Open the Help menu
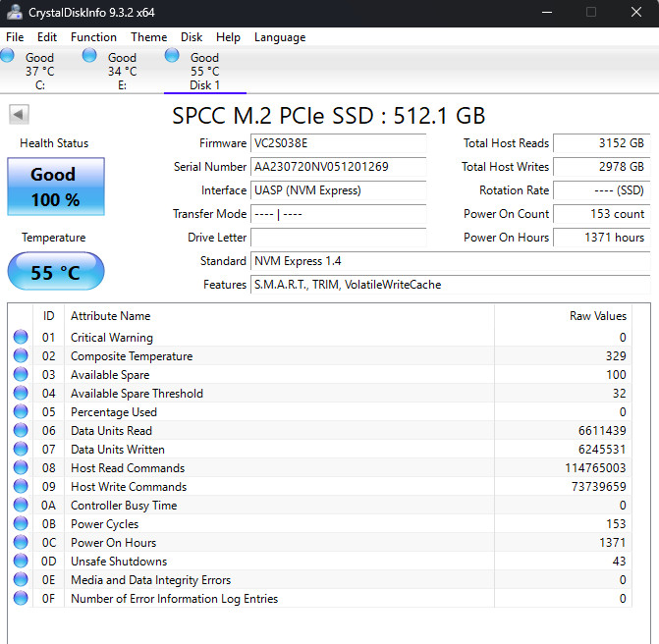This screenshot has width=659, height=644. click(x=228, y=37)
